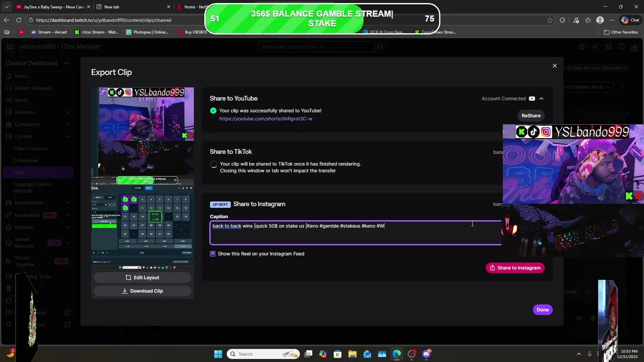Viewport: 644px width, 362px height.
Task: Close the Export Clip dialog with X
Action: 554,66
